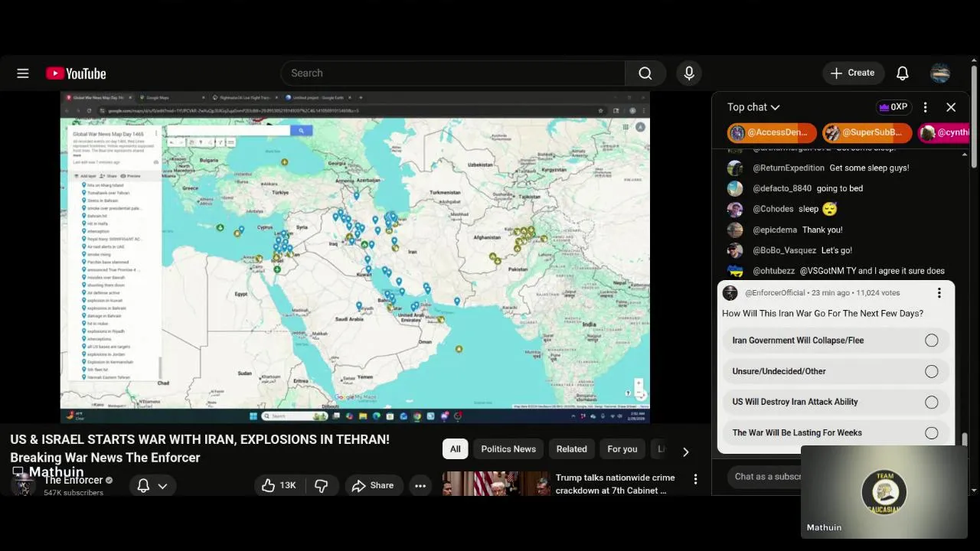
Task: Click the @epicdema username in chat
Action: click(775, 230)
